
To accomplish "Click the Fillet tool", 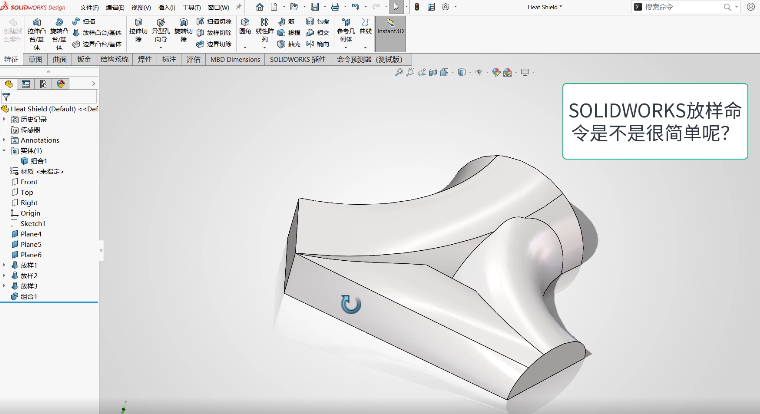I will point(245,27).
